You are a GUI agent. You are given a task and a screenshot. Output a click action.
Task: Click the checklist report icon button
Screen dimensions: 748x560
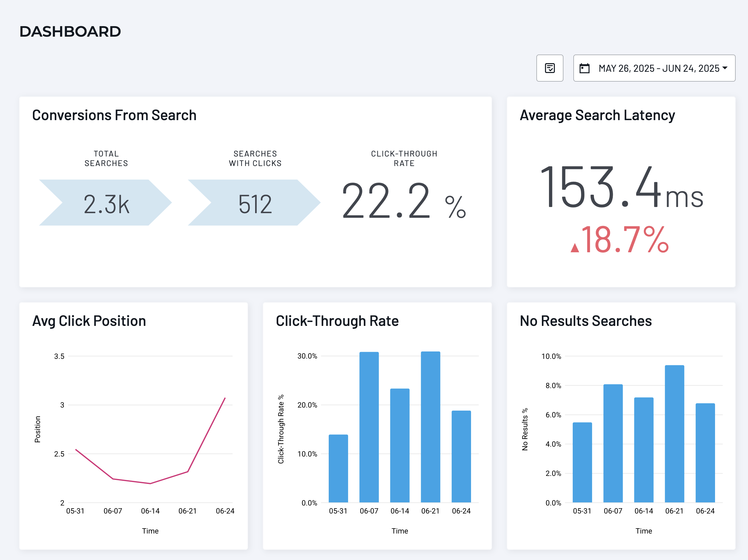550,68
